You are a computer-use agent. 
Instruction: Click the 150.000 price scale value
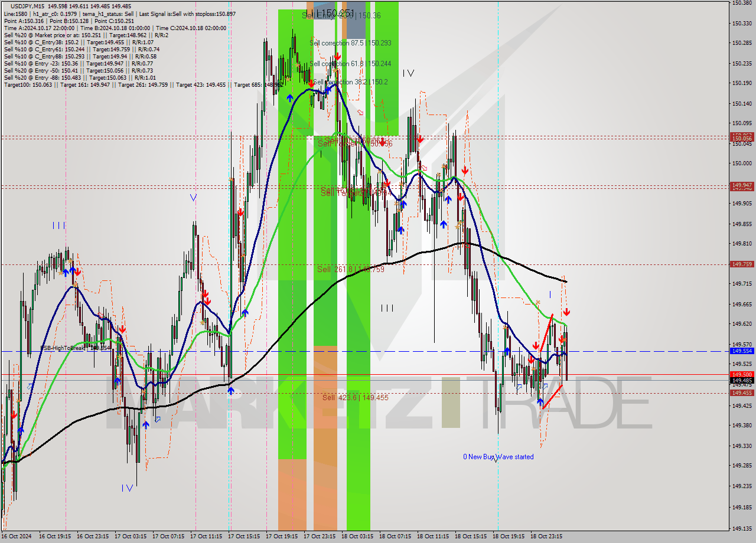click(742, 163)
